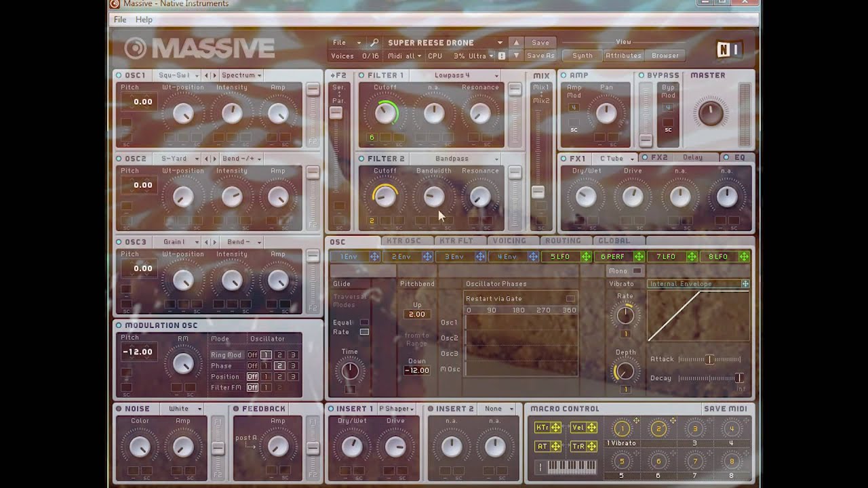Click the Save As button
Image resolution: width=868 pixels, height=488 pixels.
540,56
